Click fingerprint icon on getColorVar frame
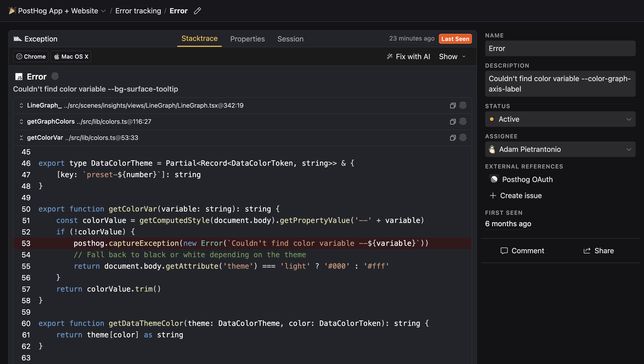644x364 pixels. (x=463, y=138)
